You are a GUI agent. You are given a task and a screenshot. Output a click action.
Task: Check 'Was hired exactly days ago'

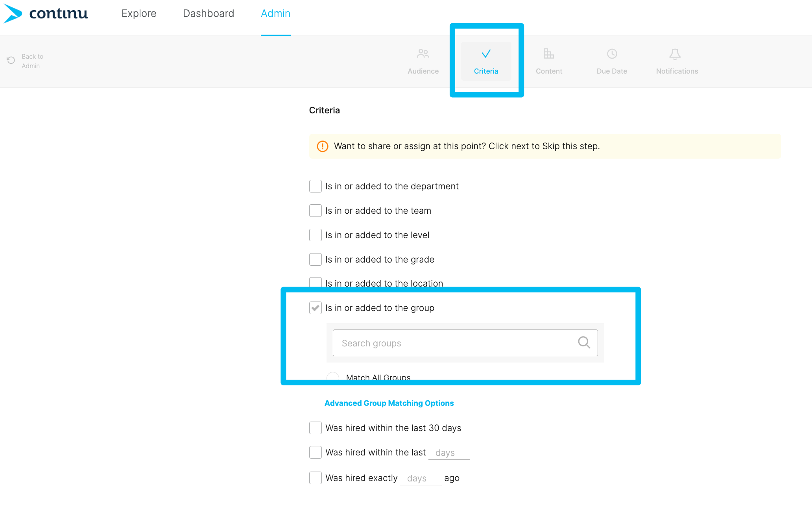pyautogui.click(x=315, y=477)
